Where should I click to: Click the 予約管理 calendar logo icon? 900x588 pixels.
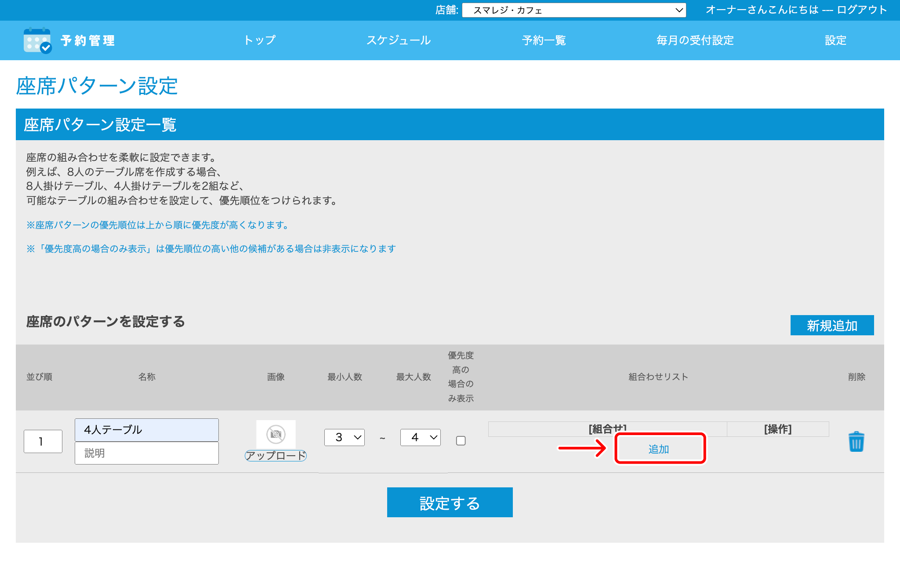pyautogui.click(x=37, y=41)
